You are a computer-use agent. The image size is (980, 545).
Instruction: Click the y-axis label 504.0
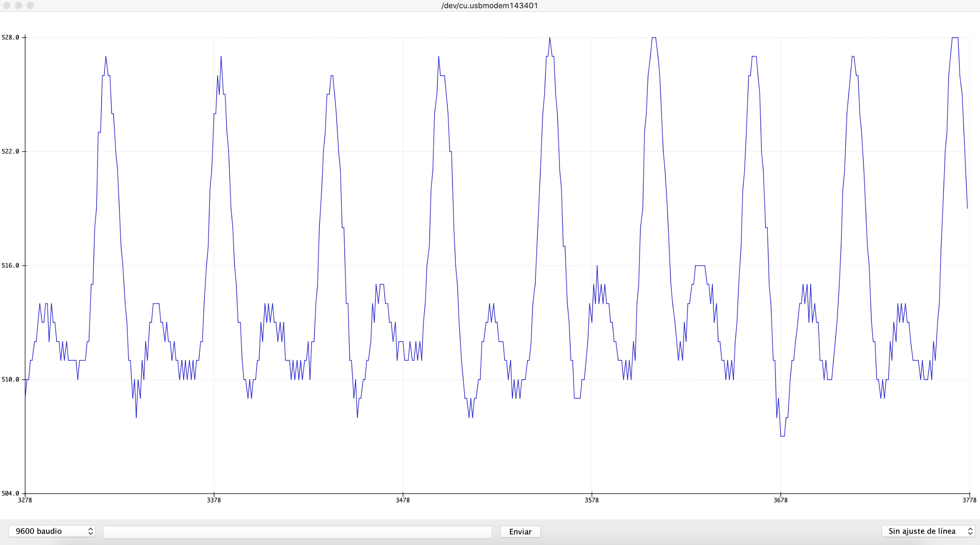[10, 493]
